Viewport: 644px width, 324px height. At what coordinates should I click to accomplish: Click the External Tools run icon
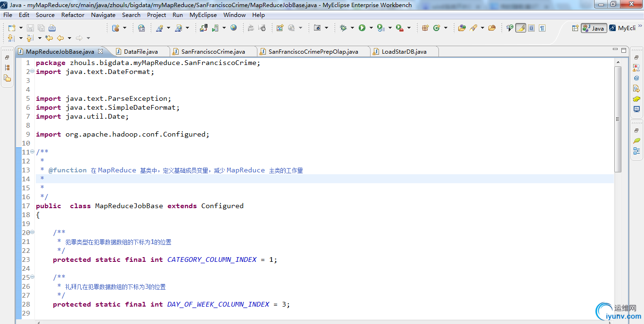(399, 28)
